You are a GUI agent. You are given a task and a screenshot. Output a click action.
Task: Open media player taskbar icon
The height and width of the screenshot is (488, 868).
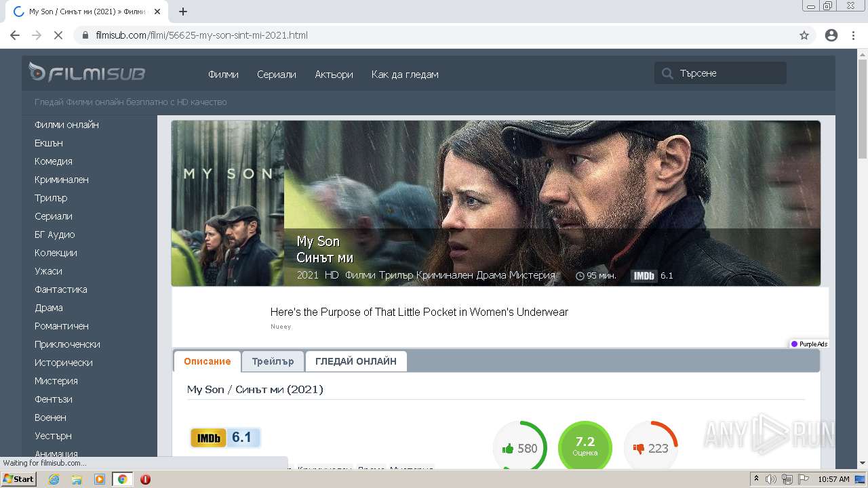click(100, 479)
